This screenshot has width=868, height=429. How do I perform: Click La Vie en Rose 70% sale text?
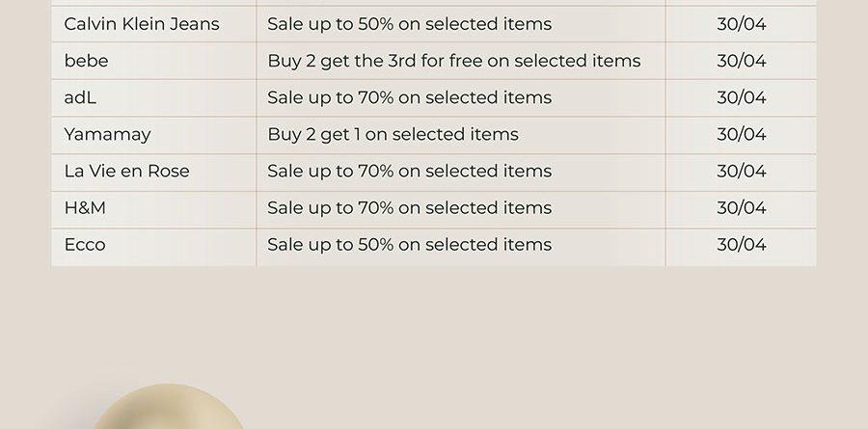pos(410,171)
